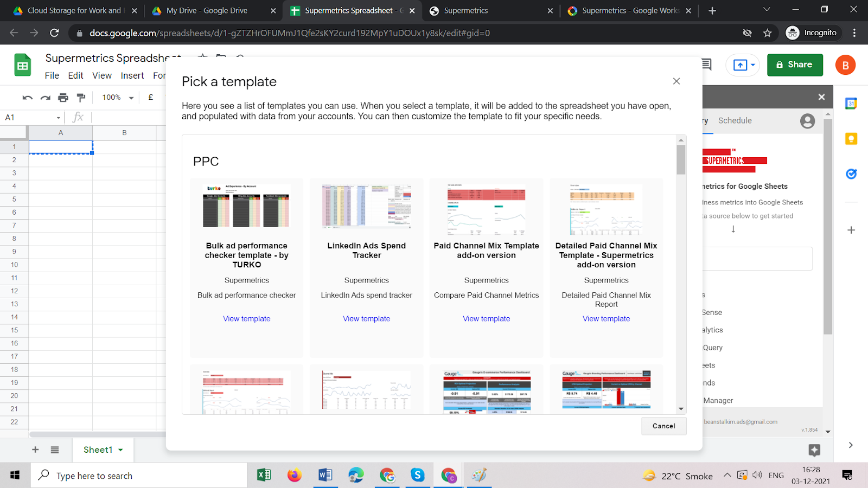Bookmark this page with the star
Image resolution: width=868 pixels, height=488 pixels.
tap(767, 33)
